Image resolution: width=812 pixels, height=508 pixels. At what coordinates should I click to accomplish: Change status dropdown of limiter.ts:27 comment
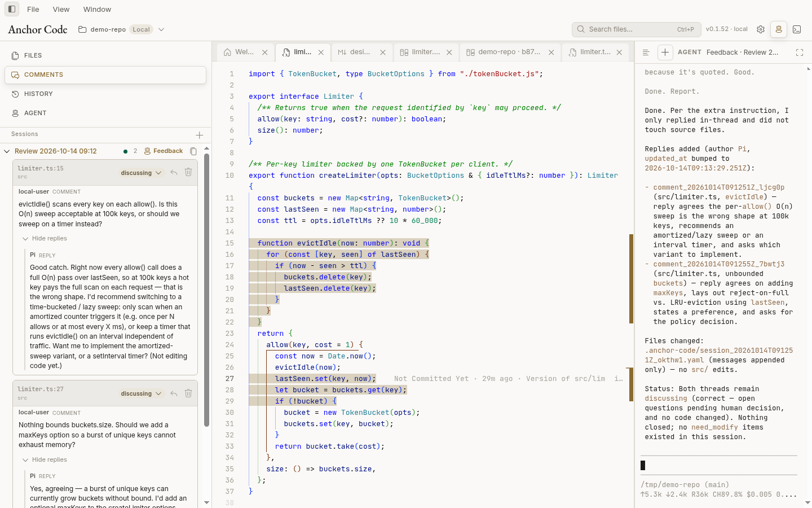141,393
